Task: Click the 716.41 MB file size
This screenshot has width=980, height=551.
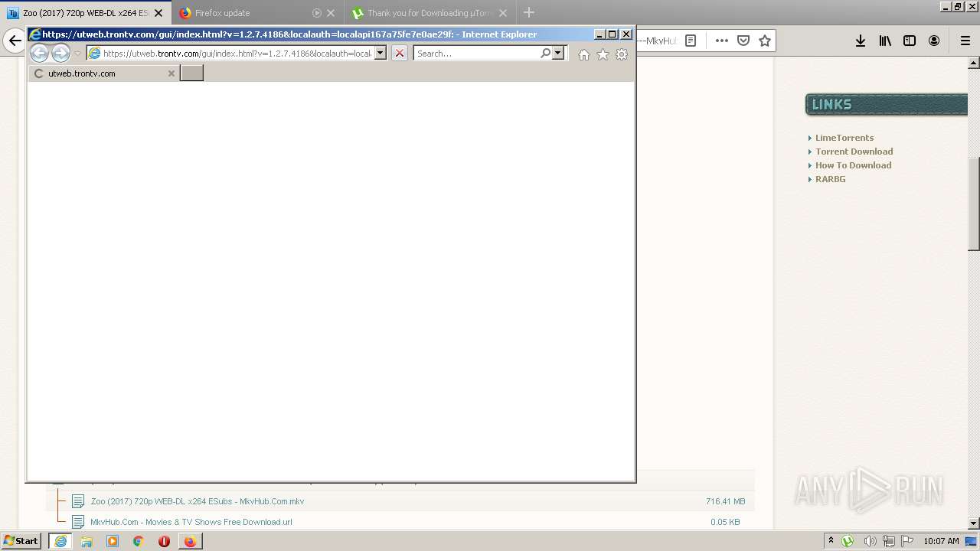Action: (x=725, y=501)
